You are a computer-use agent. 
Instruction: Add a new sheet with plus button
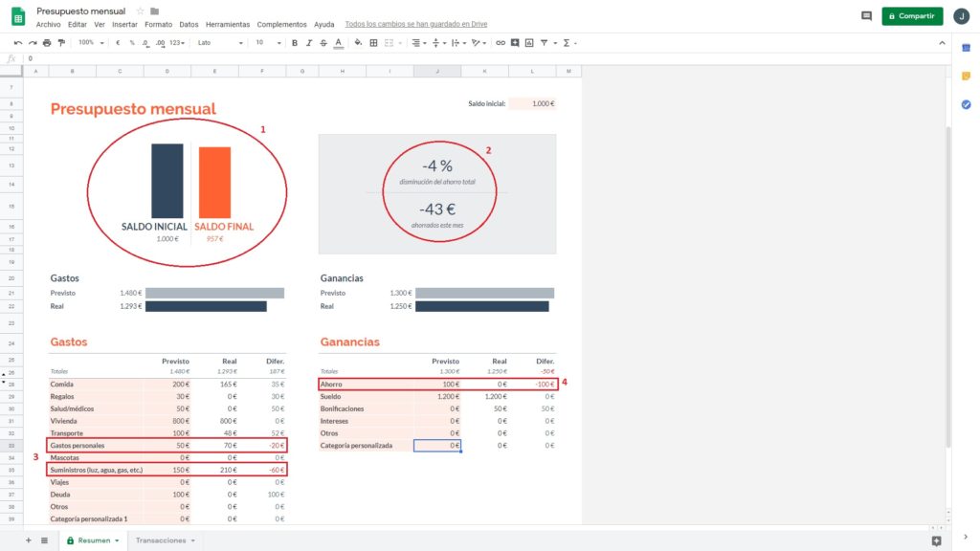[x=28, y=540]
